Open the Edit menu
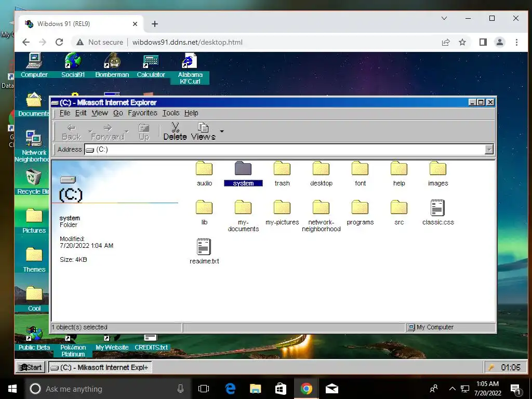This screenshot has height=399, width=532. click(81, 113)
